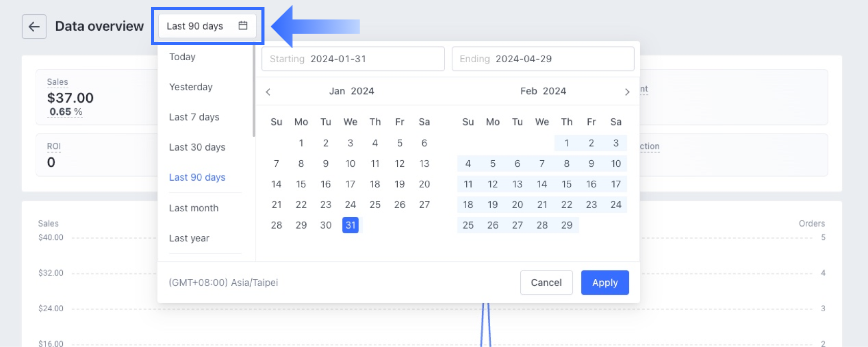Choose the Last 7 days preset
868x347 pixels.
(194, 117)
